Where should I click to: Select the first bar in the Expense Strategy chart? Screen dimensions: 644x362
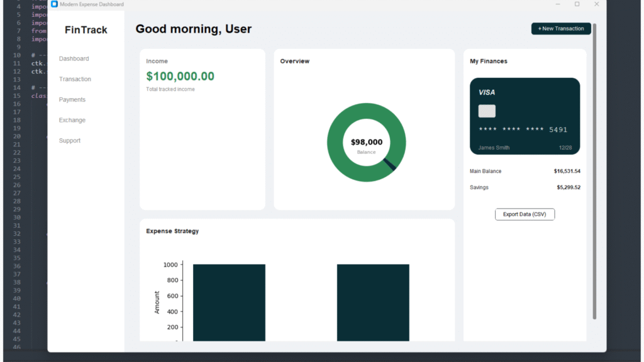click(x=229, y=302)
